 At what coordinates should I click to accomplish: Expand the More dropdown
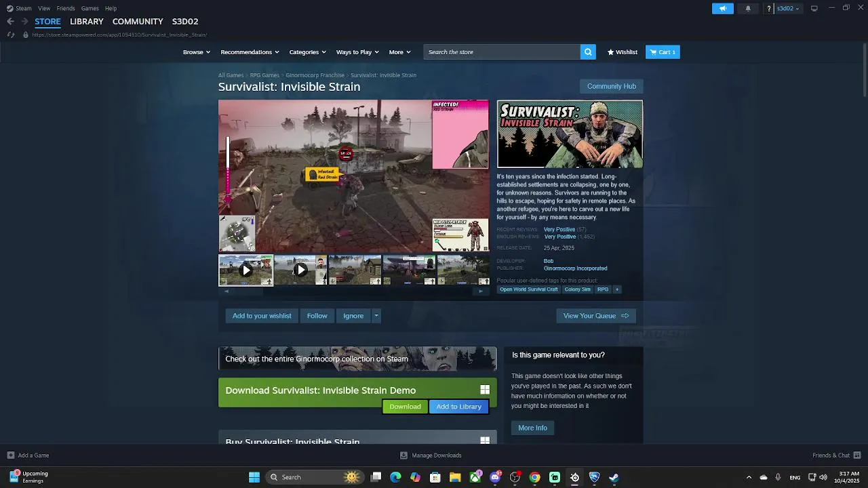(x=400, y=52)
